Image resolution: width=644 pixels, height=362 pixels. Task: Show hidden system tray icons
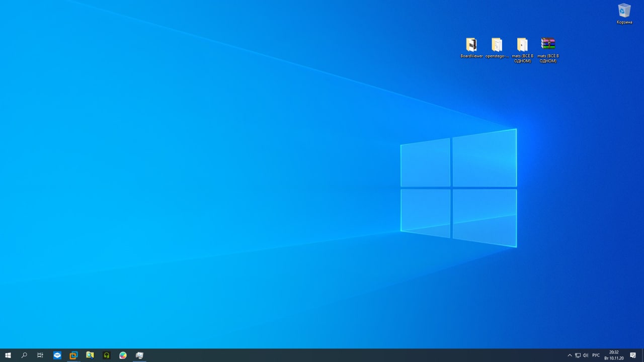click(570, 355)
